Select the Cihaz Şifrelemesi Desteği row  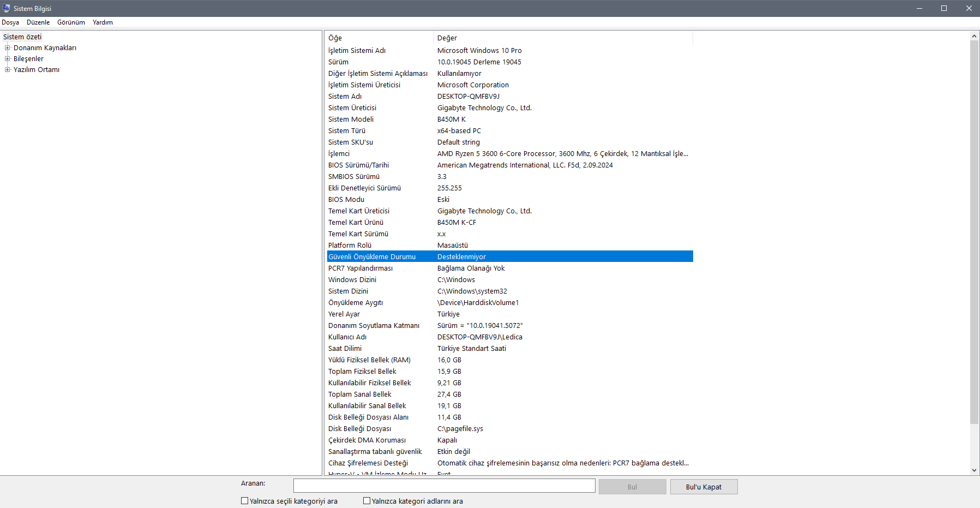tap(510, 463)
